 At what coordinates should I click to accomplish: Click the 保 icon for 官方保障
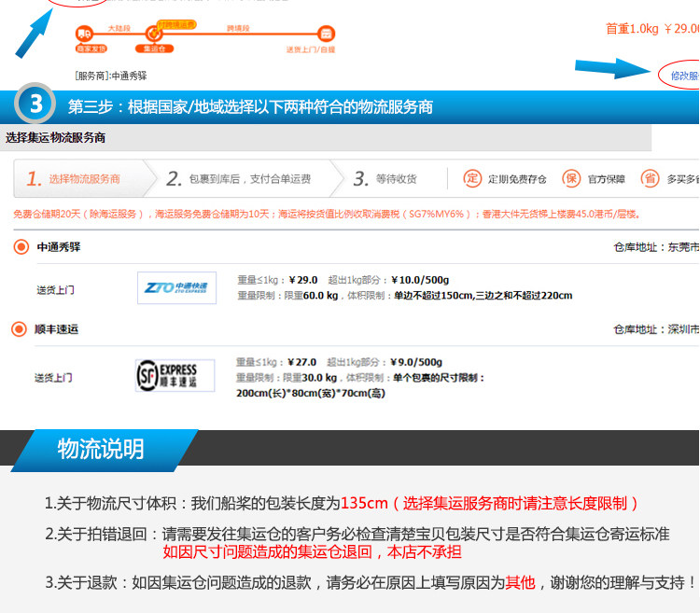point(571,178)
